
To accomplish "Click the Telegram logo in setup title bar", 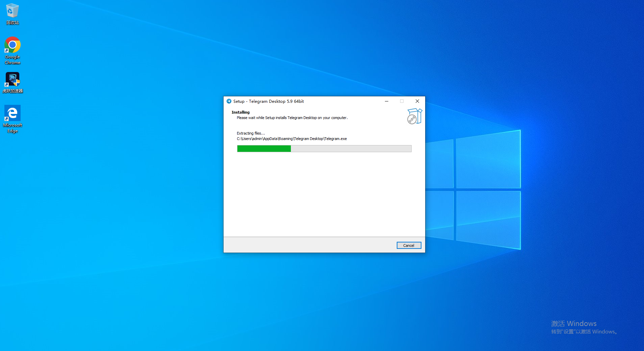I will click(229, 101).
